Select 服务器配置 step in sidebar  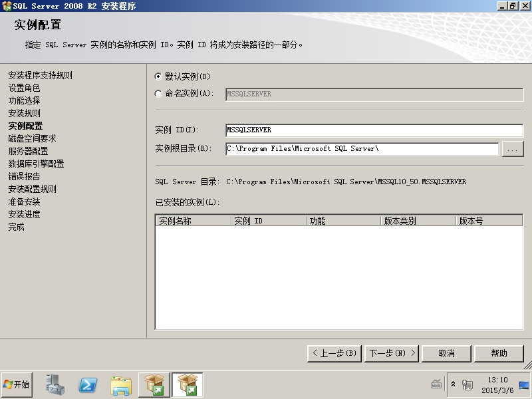(x=28, y=151)
